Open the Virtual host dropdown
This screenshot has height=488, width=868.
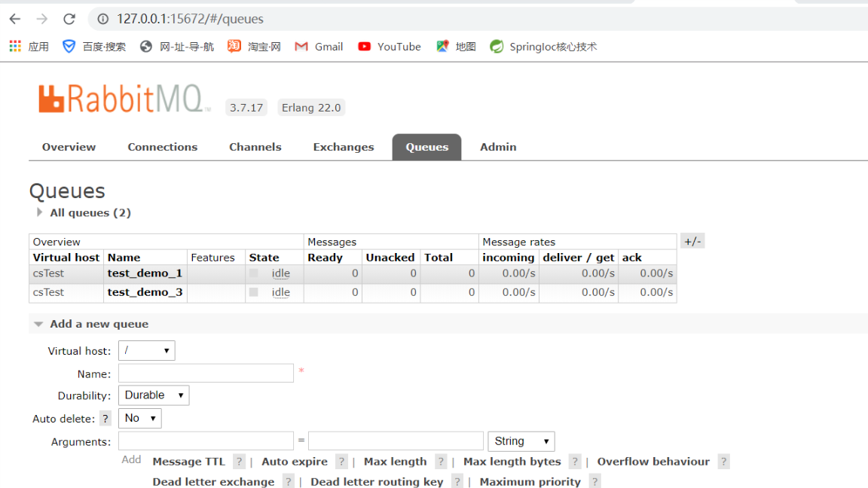147,351
